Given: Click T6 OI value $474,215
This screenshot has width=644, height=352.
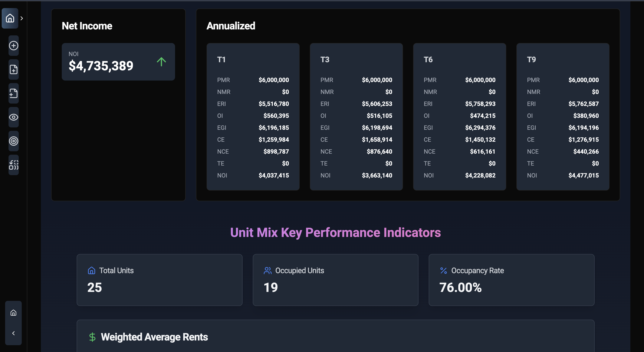Looking at the screenshot, I should pyautogui.click(x=483, y=116).
